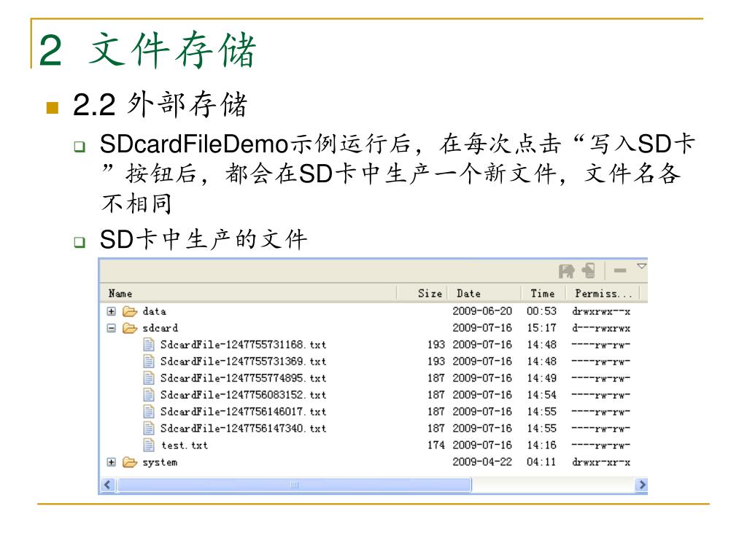Screen dimensions: 747x560
Task: Select the sdcard folder label
Action: pos(160,328)
